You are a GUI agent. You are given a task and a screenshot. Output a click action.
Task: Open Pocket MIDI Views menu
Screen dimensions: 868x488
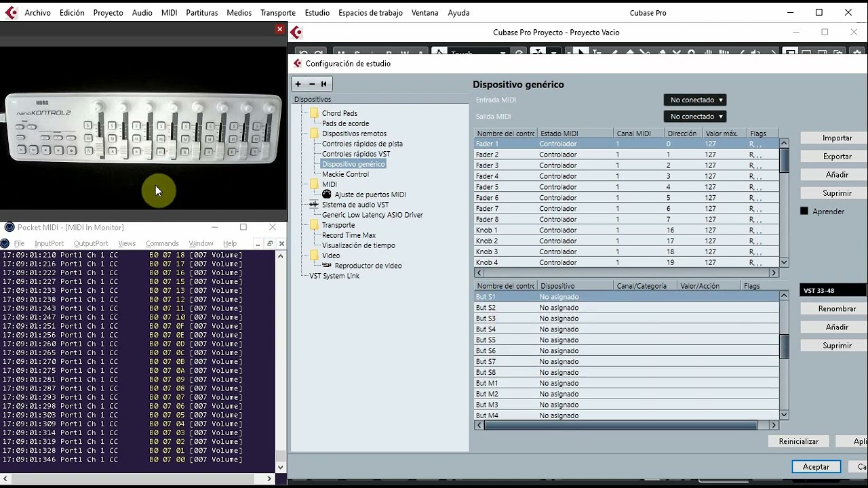click(127, 243)
